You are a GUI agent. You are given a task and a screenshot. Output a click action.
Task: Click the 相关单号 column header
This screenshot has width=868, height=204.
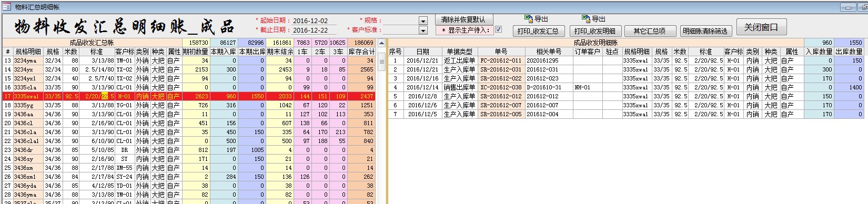point(549,52)
